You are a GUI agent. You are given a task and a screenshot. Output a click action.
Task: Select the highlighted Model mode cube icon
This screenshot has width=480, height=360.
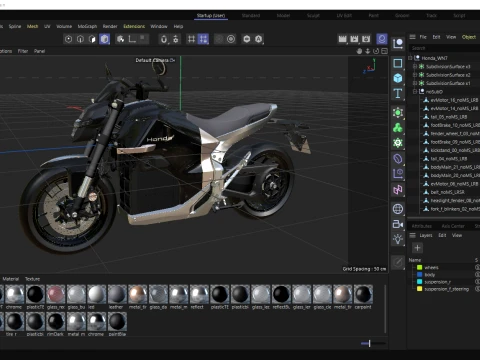click(104, 39)
